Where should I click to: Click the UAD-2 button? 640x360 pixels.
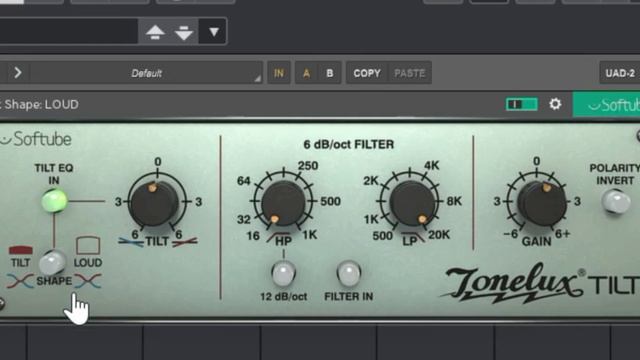tap(620, 73)
